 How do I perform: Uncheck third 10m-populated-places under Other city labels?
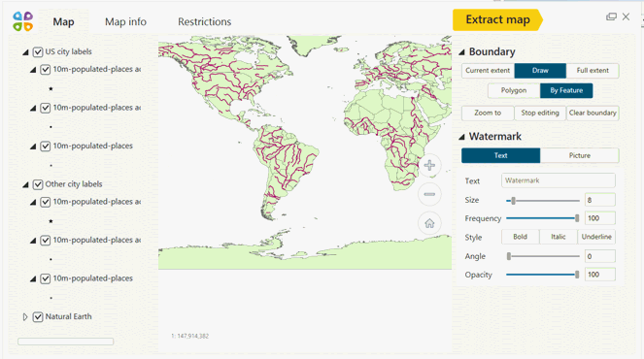[x=46, y=279]
